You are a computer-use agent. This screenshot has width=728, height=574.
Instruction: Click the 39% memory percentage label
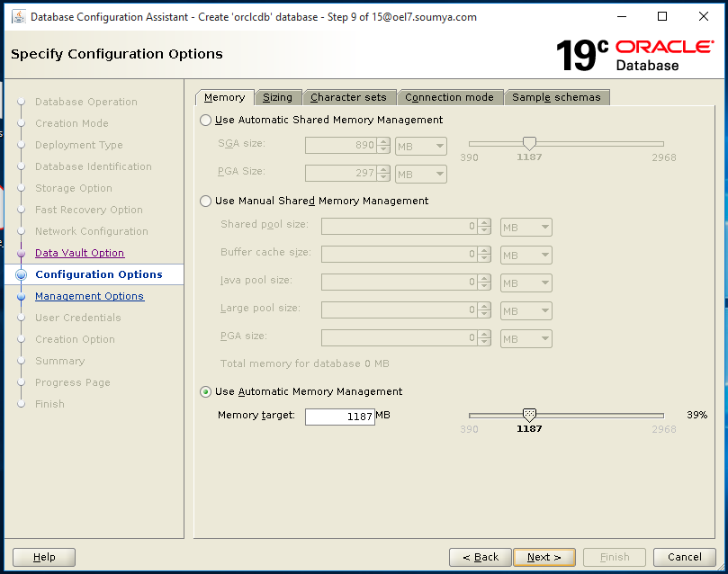click(x=697, y=415)
